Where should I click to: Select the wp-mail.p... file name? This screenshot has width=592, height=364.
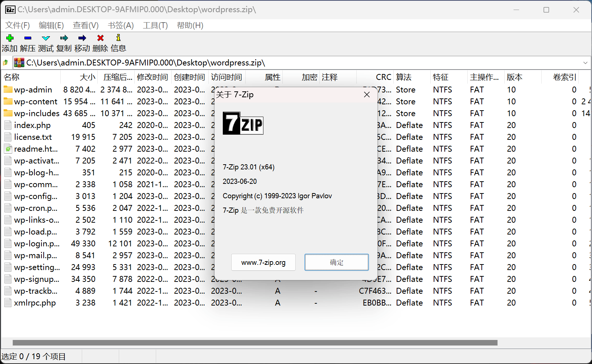pyautogui.click(x=36, y=255)
